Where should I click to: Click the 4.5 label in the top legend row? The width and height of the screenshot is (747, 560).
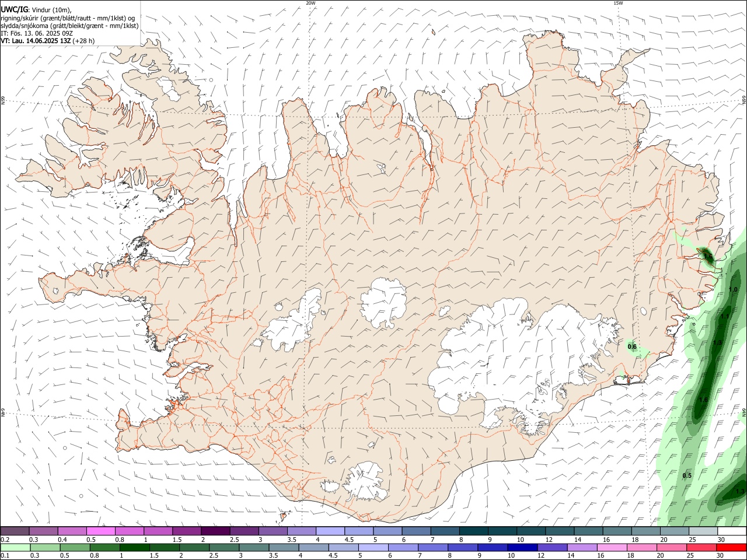[349, 540]
